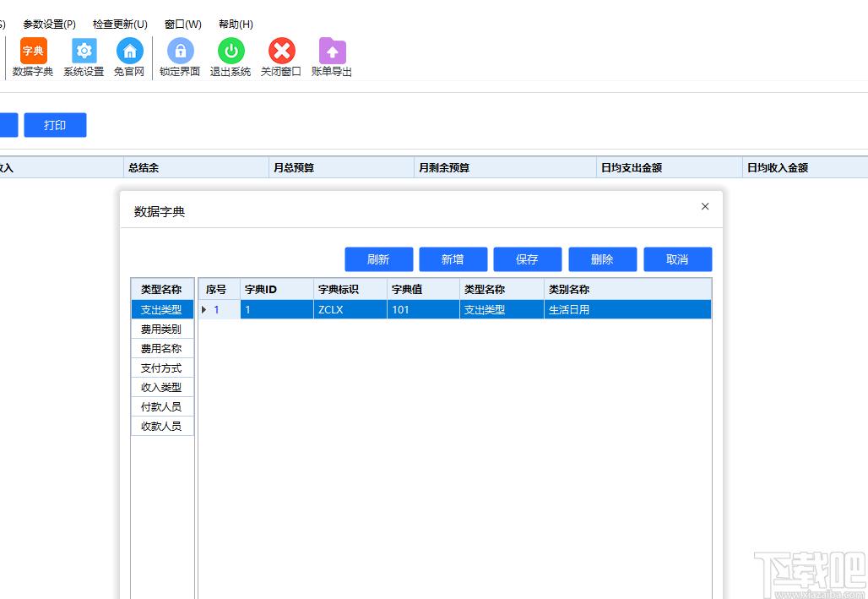The height and width of the screenshot is (599, 868).
Task: Click the 字典ID column header
Action: tap(277, 289)
